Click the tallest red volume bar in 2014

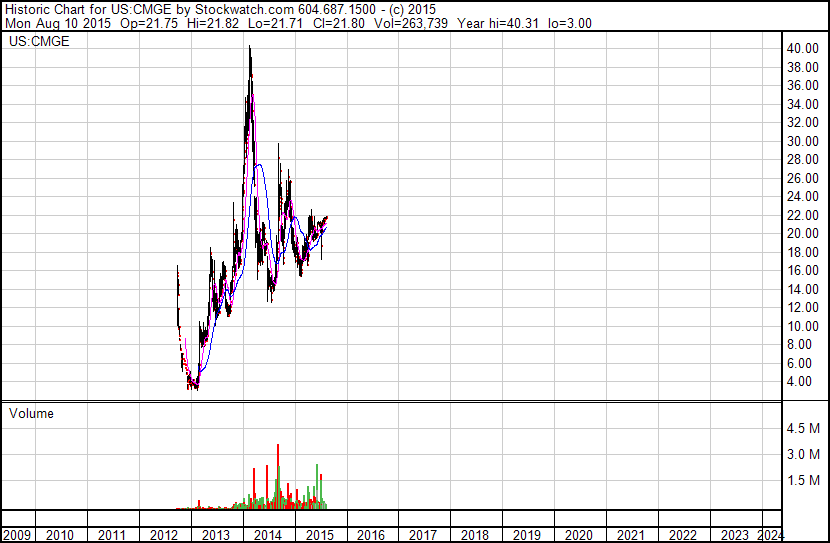point(278,476)
